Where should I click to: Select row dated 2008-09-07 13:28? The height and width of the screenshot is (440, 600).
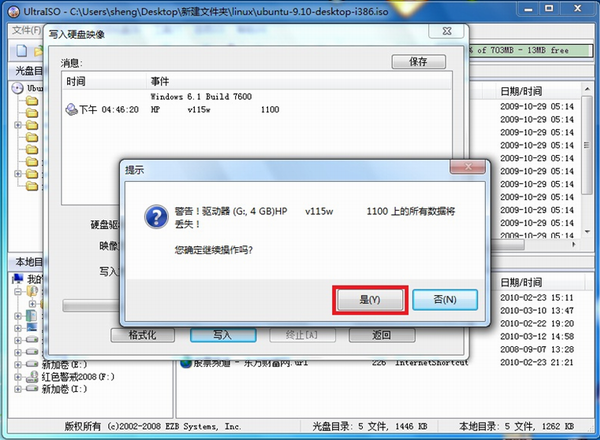[536, 349]
